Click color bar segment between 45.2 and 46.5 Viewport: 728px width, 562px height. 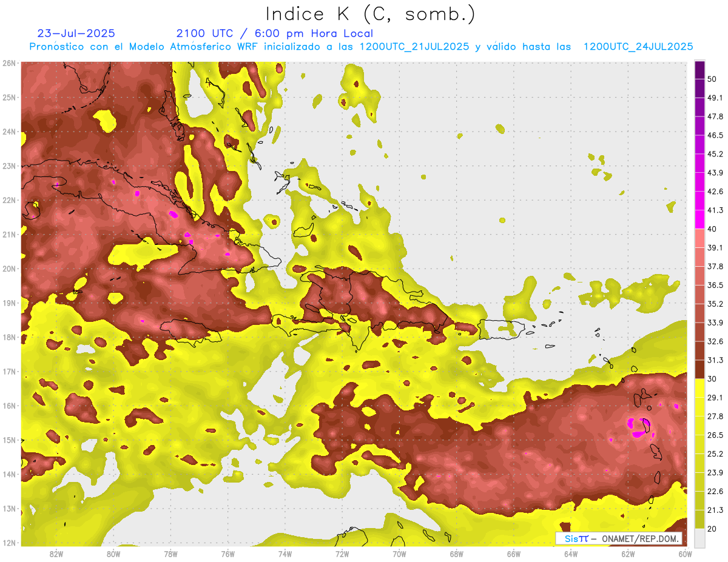[x=700, y=144]
